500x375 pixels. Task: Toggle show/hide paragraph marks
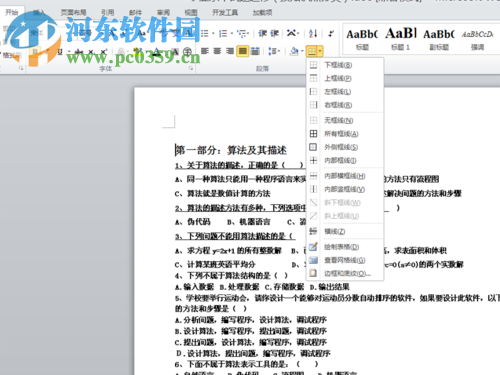click(x=331, y=33)
